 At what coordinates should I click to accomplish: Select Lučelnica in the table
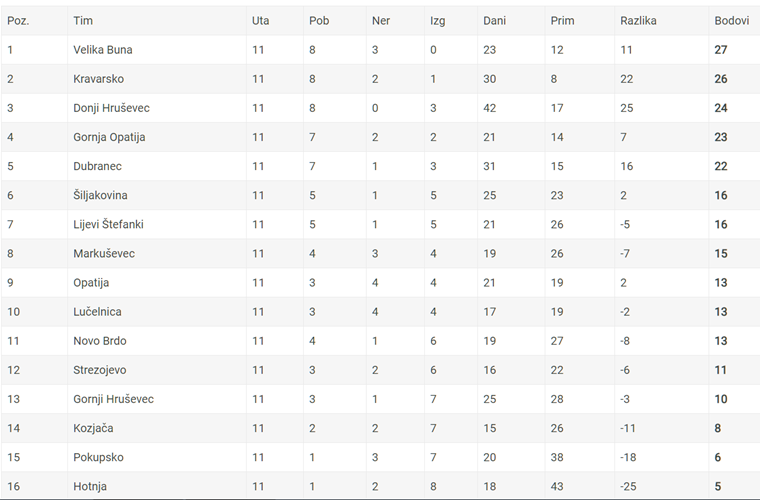click(x=97, y=312)
